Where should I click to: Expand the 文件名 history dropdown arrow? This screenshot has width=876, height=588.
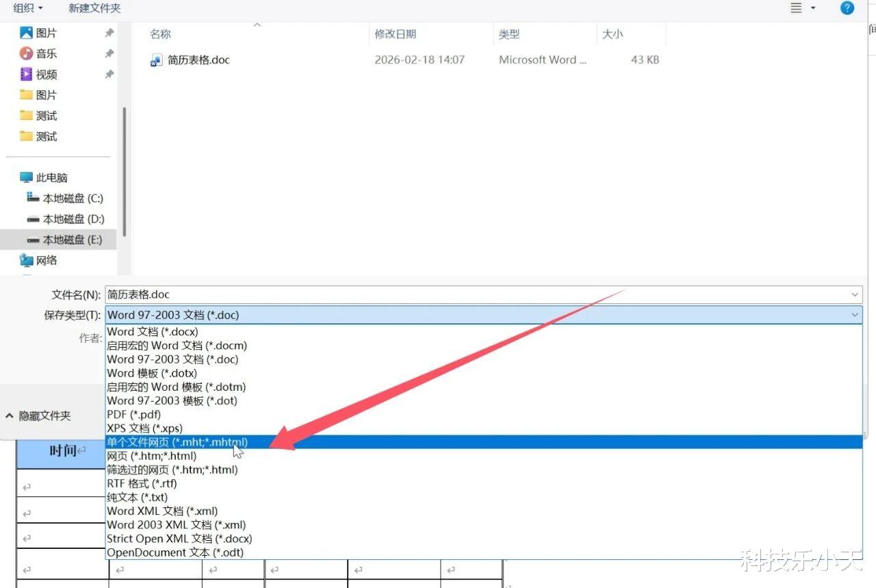pyautogui.click(x=855, y=294)
